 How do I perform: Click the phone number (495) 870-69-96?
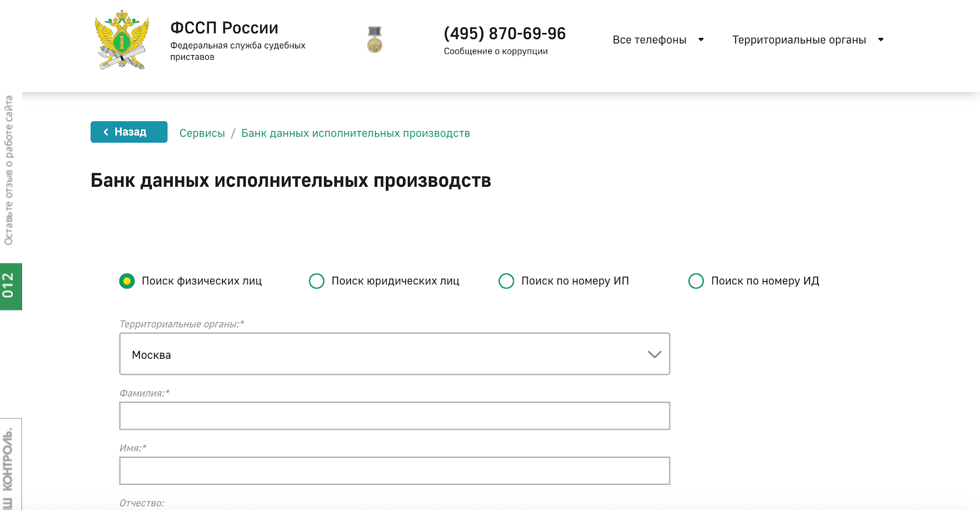pos(505,34)
